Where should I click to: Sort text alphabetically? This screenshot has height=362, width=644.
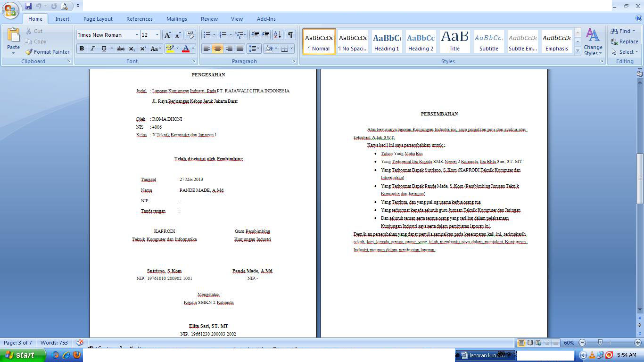click(x=278, y=35)
